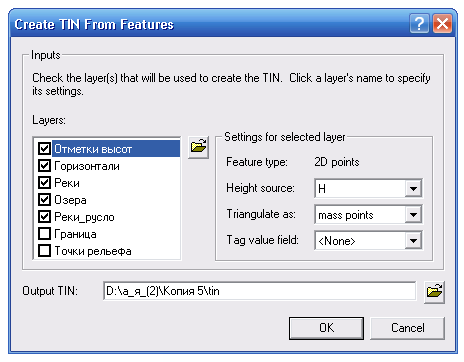464x362 pixels.
Task: Check the Точки рельефа layer checkbox
Action: [44, 251]
